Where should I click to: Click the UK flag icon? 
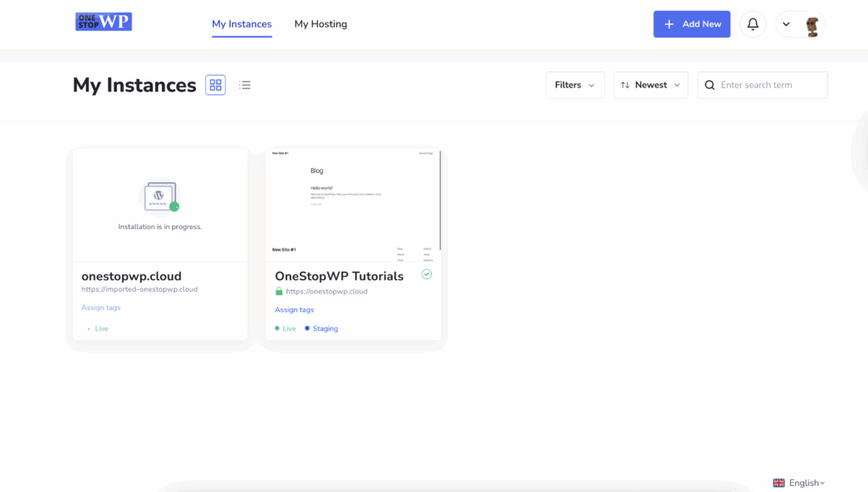tap(779, 484)
